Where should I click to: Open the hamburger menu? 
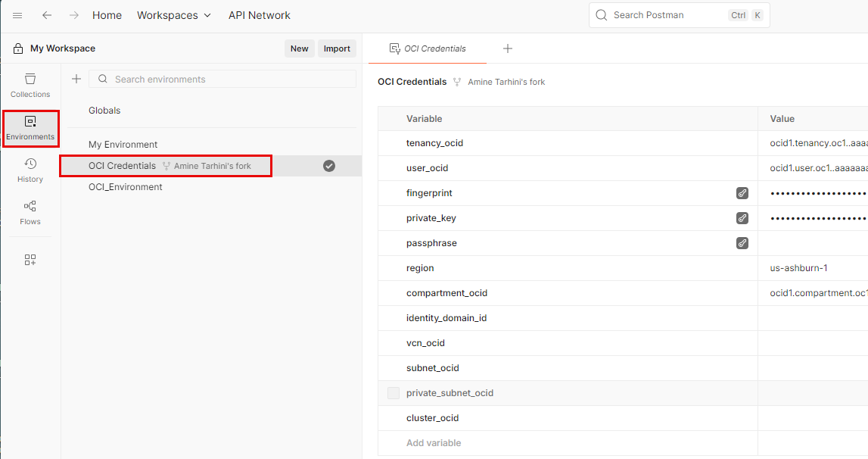tap(17, 15)
